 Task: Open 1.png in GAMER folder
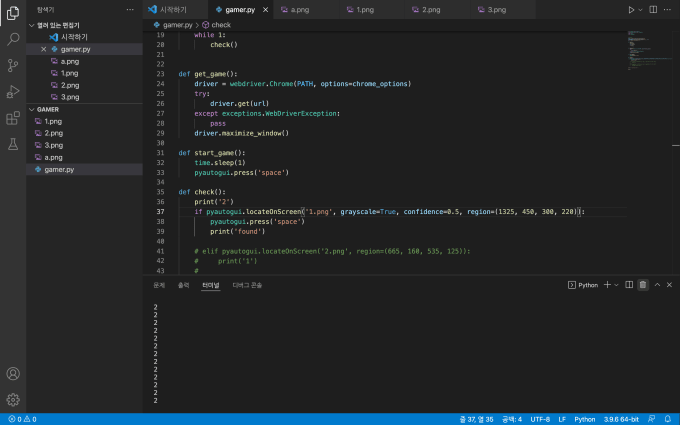click(x=85, y=121)
